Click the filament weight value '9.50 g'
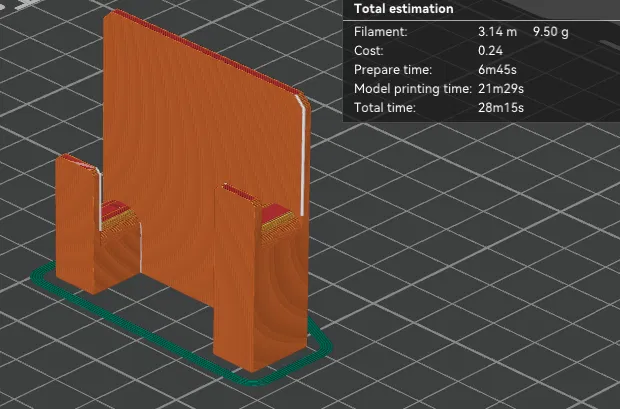This screenshot has width=620, height=409. coord(550,32)
